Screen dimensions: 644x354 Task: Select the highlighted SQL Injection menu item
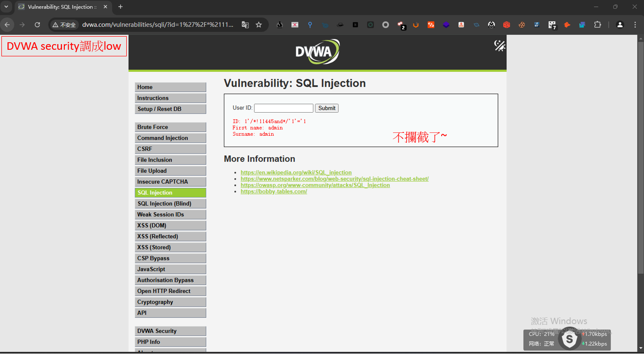click(x=170, y=193)
